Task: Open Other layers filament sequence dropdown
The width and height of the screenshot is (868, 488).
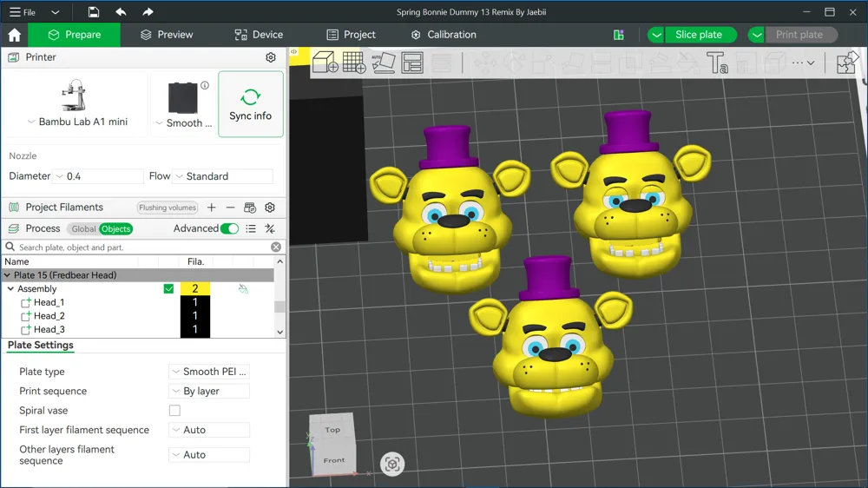Action: tap(209, 455)
